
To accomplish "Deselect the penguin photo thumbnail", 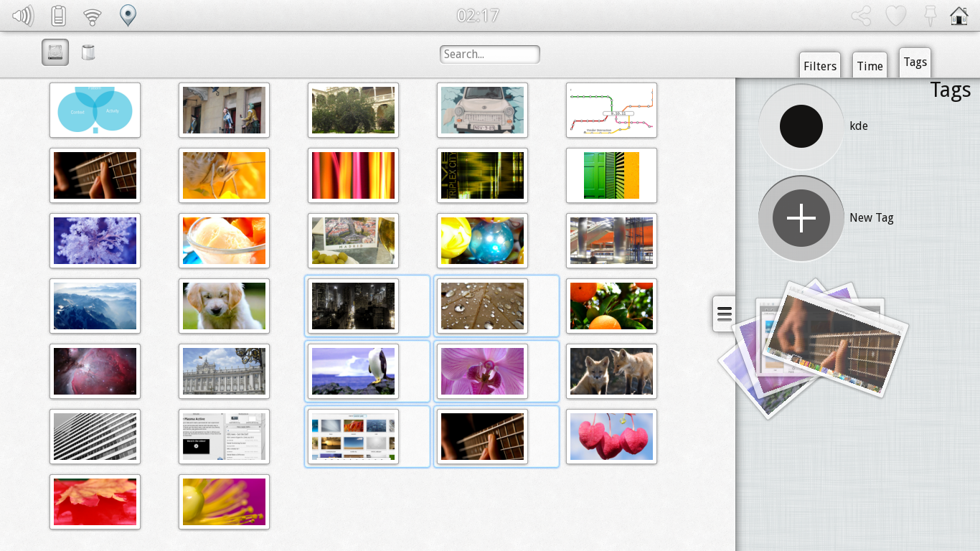I will 353,372.
